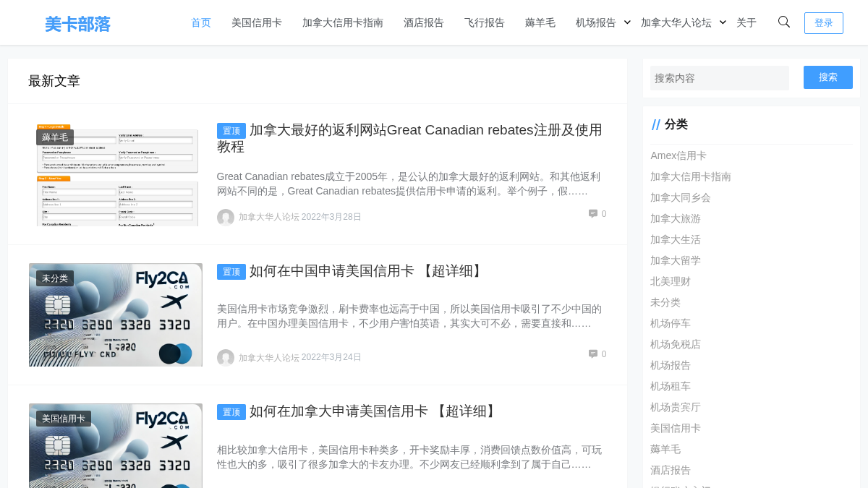This screenshot has height=488, width=868.
Task: Click author 加拿大华人论坛 dated 2022年3月24日
Action: pos(269,357)
